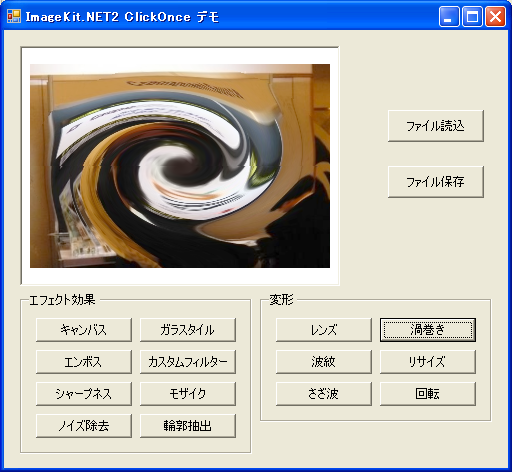
Task: Click the application icon in title bar
Action: tap(14, 16)
